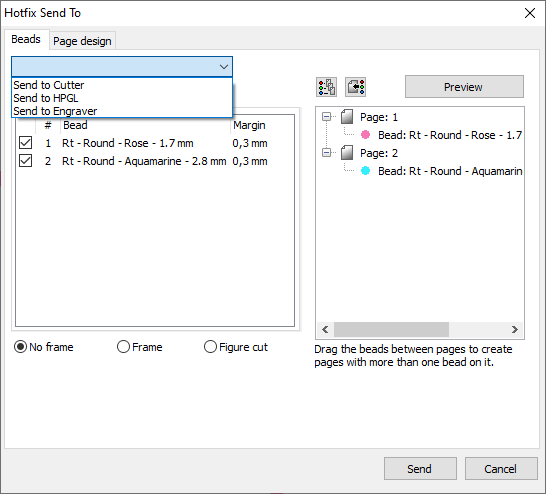Close the send-to dropdown via its arrow
The height and width of the screenshot is (494, 546).
pyautogui.click(x=224, y=66)
